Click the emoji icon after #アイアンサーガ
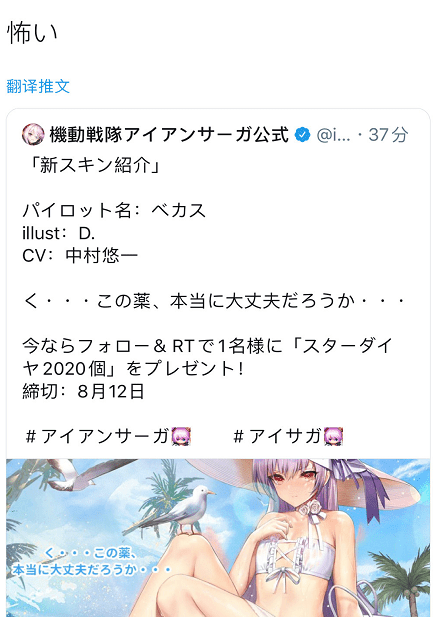The image size is (445, 617). pyautogui.click(x=181, y=436)
